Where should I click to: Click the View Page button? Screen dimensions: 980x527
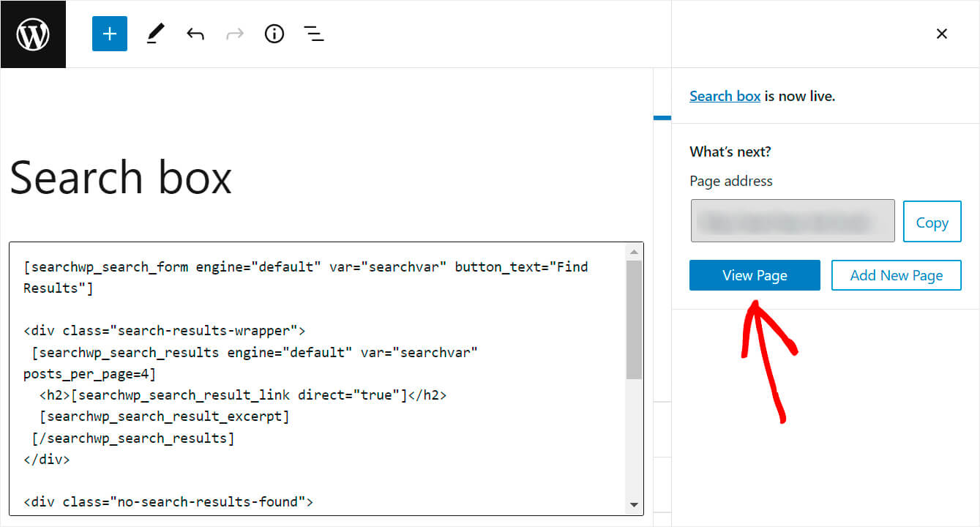tap(755, 275)
